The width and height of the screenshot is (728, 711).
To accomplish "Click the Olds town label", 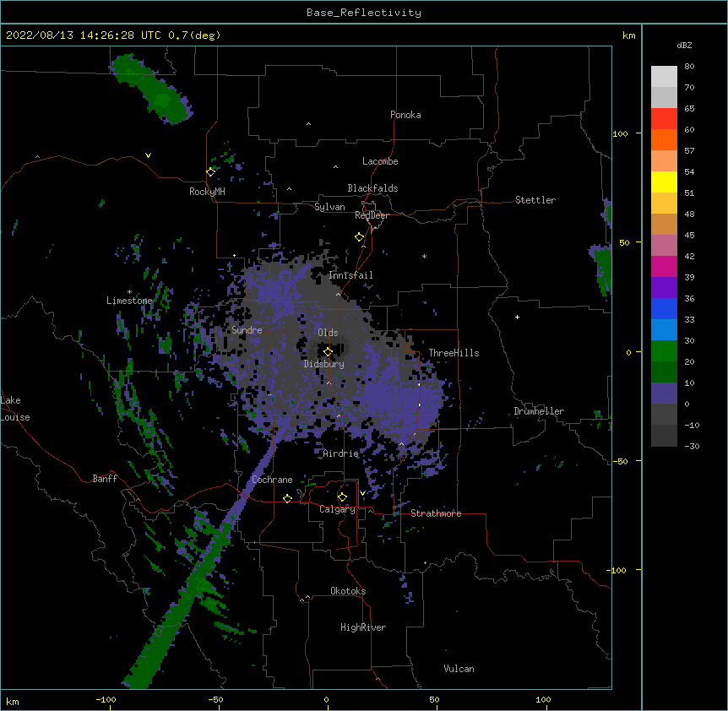I will point(328,333).
